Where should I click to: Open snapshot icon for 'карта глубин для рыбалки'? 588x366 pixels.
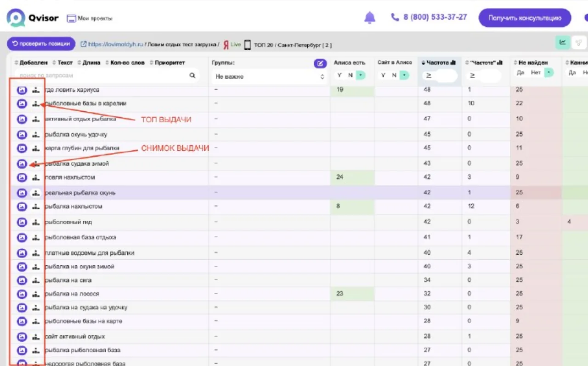click(x=22, y=149)
